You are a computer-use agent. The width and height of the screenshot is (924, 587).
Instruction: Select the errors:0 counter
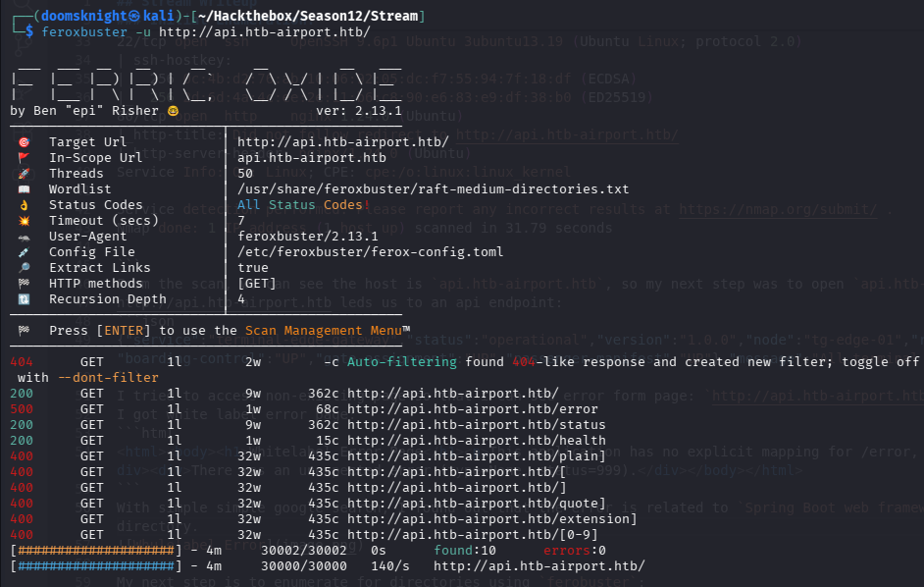575,551
